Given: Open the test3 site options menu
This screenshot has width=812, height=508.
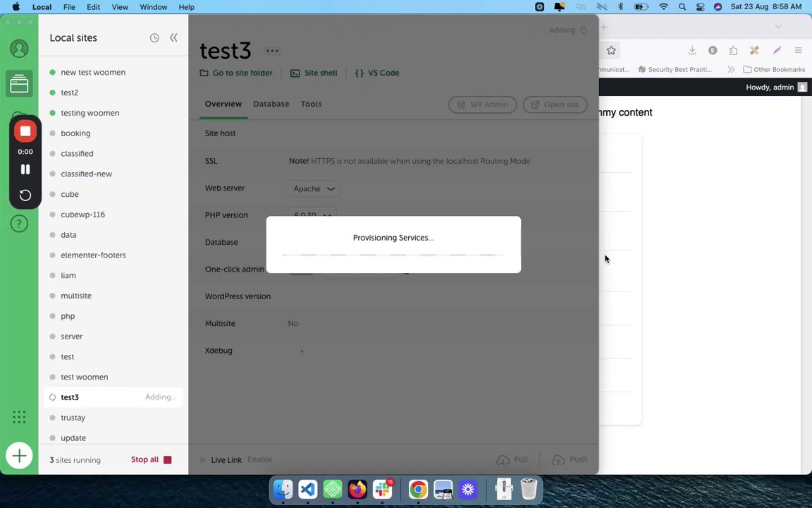Looking at the screenshot, I should pyautogui.click(x=272, y=51).
